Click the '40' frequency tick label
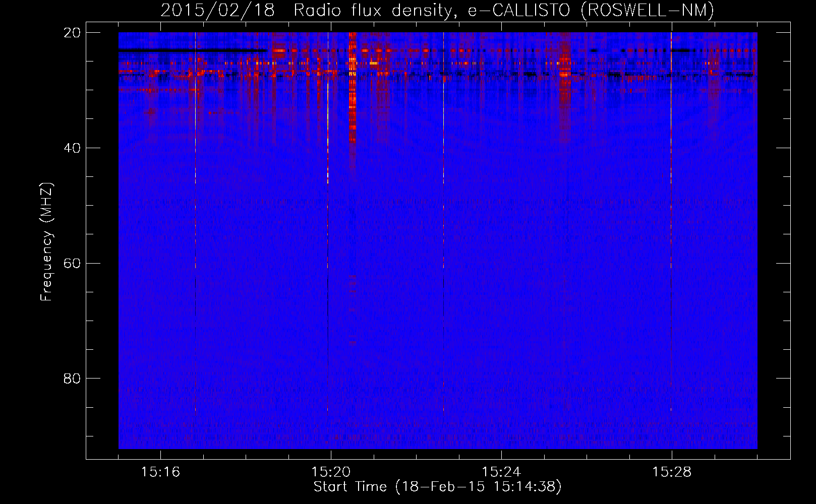Viewport: 816px width, 504px height. click(x=72, y=148)
